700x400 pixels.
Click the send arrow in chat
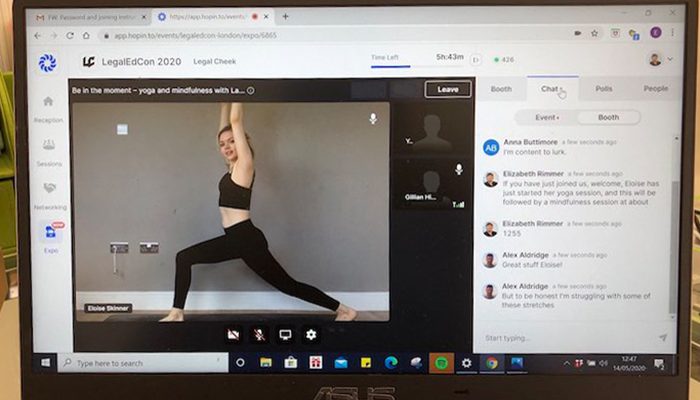click(663, 338)
